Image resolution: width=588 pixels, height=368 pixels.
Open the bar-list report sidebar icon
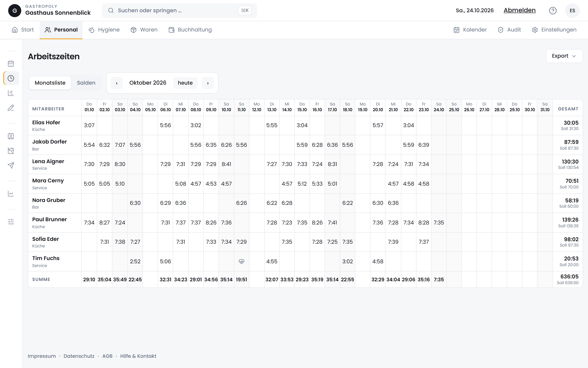[11, 93]
